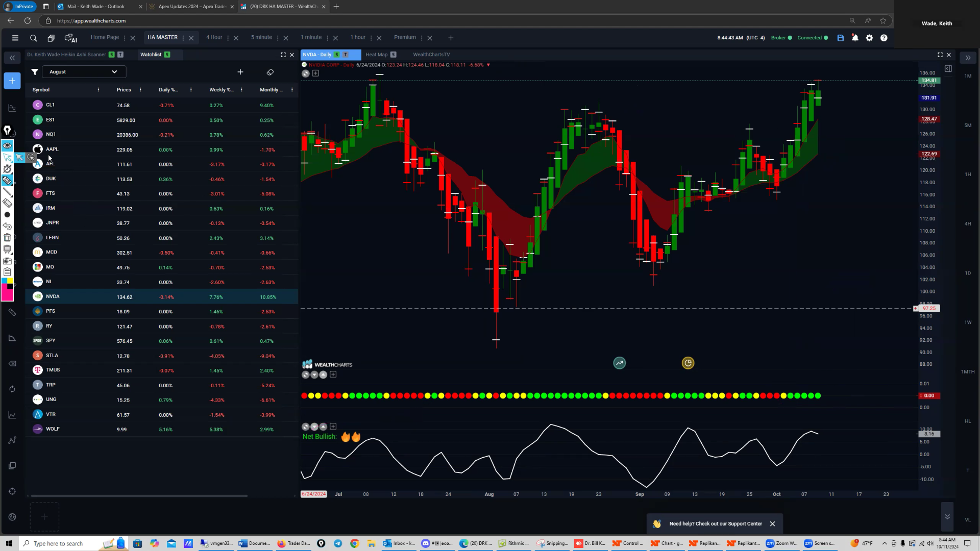Toggle the S badge on Heat Map tab
The height and width of the screenshot is (551, 980).
394,55
